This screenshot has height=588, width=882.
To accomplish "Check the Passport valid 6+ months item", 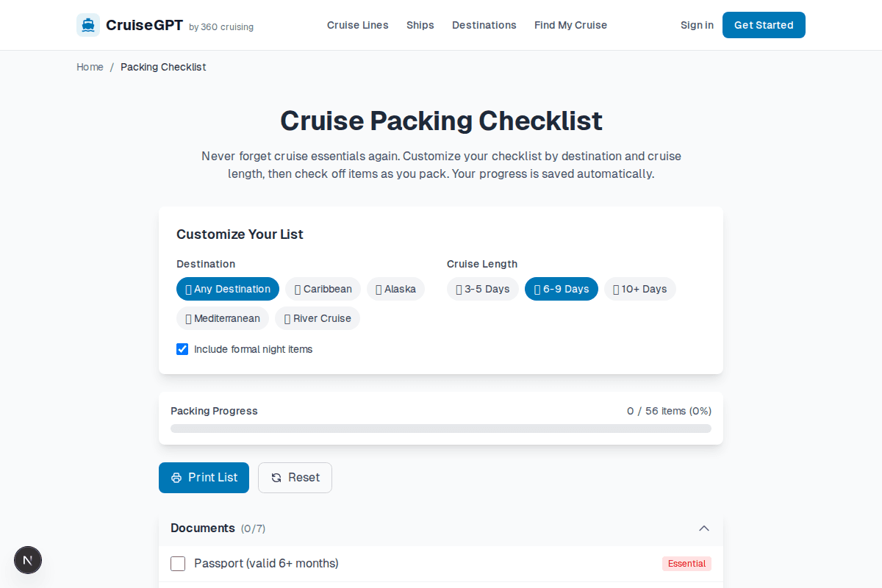I will click(178, 563).
